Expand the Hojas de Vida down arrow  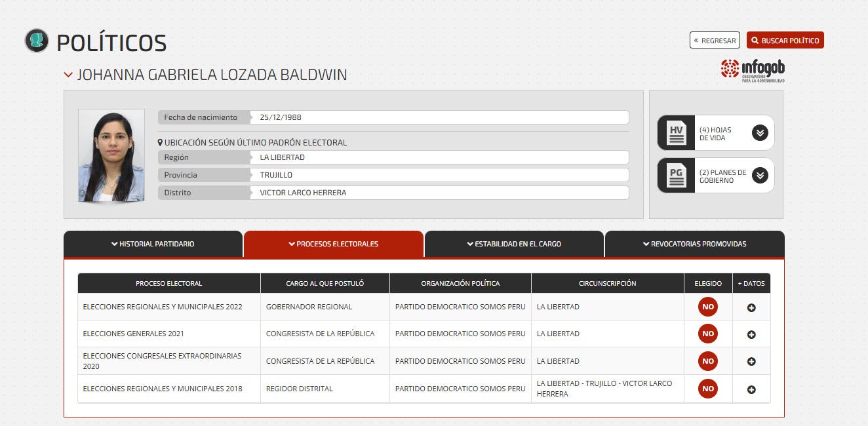point(759,132)
